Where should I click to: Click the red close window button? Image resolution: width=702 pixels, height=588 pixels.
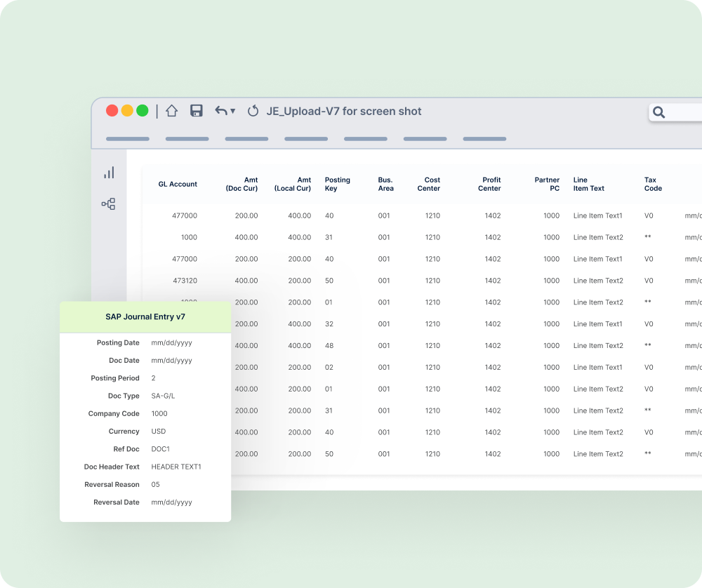tap(112, 111)
